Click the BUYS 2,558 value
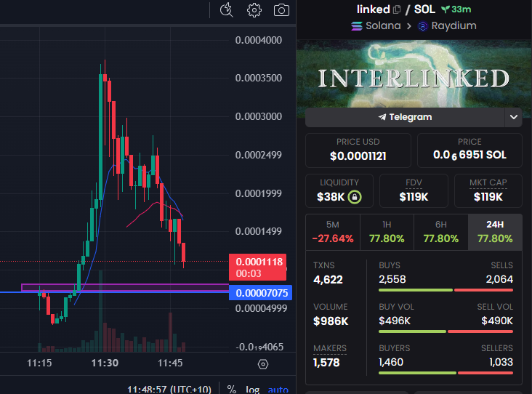 [x=392, y=279]
